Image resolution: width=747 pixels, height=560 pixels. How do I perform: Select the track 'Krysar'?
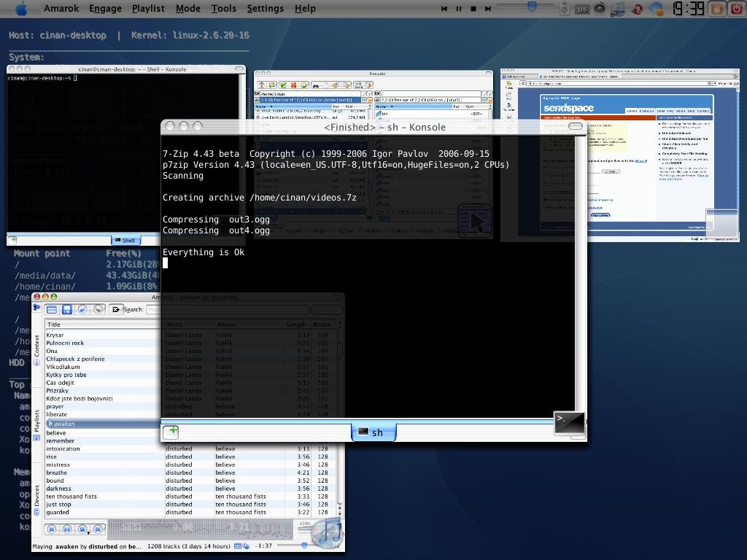tap(55, 335)
